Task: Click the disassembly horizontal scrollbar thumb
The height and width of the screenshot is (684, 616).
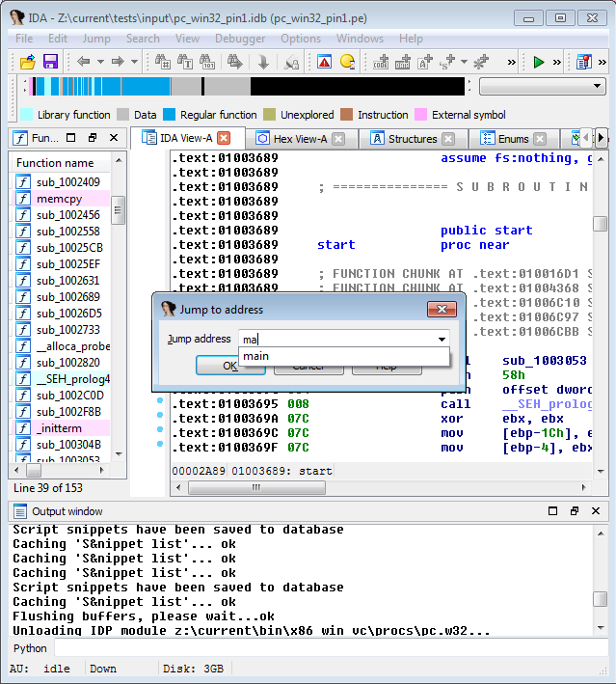Action: click(256, 487)
